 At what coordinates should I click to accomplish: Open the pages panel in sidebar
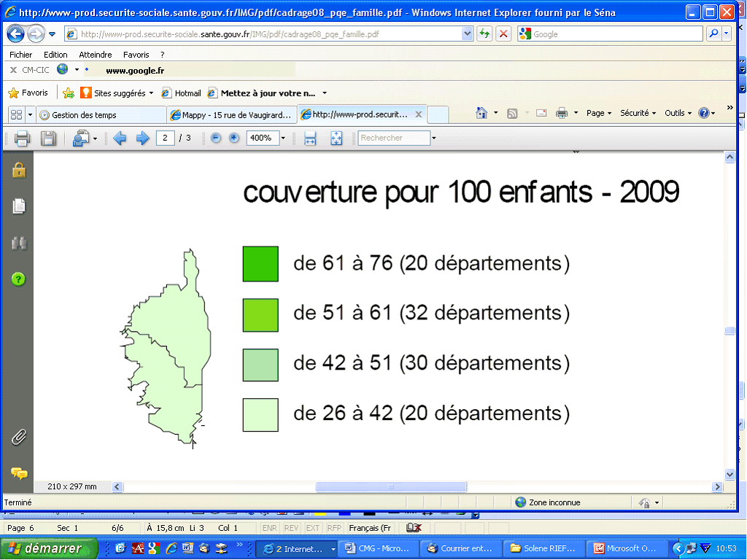click(x=19, y=206)
